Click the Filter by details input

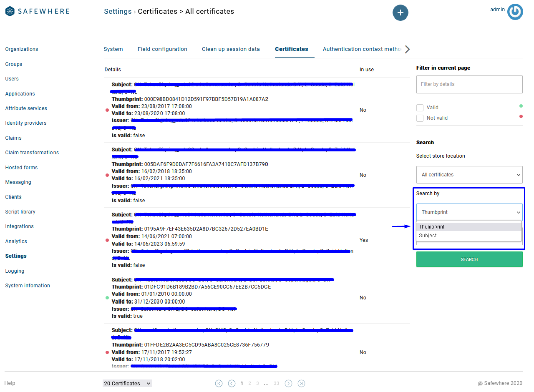pyautogui.click(x=469, y=84)
